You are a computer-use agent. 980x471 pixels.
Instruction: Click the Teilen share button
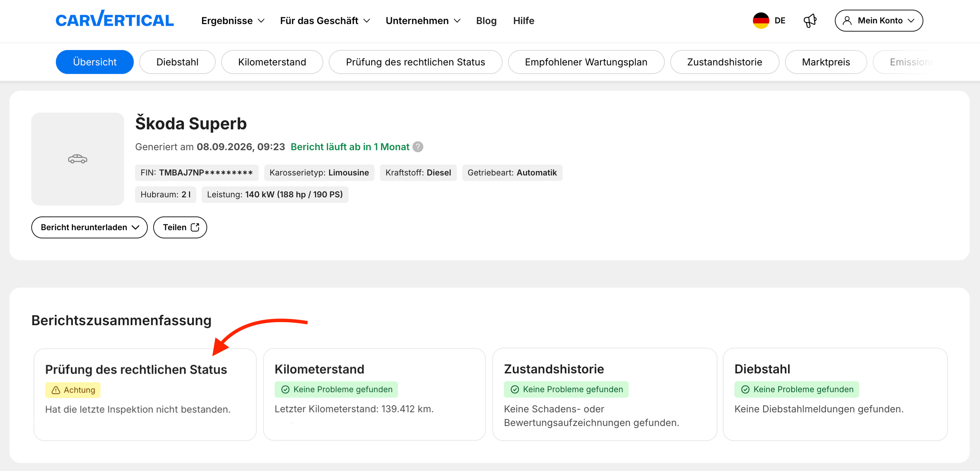click(180, 227)
